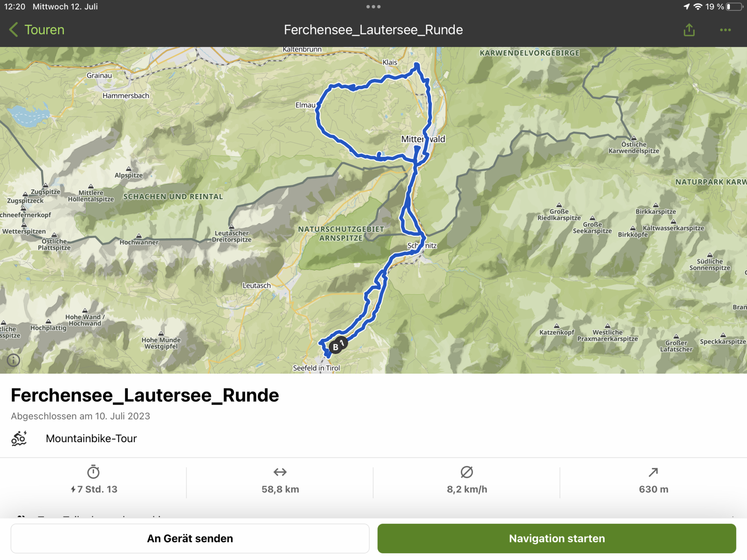This screenshot has width=747, height=560.
Task: Tap the elevation gain arrow icon
Action: pyautogui.click(x=653, y=472)
